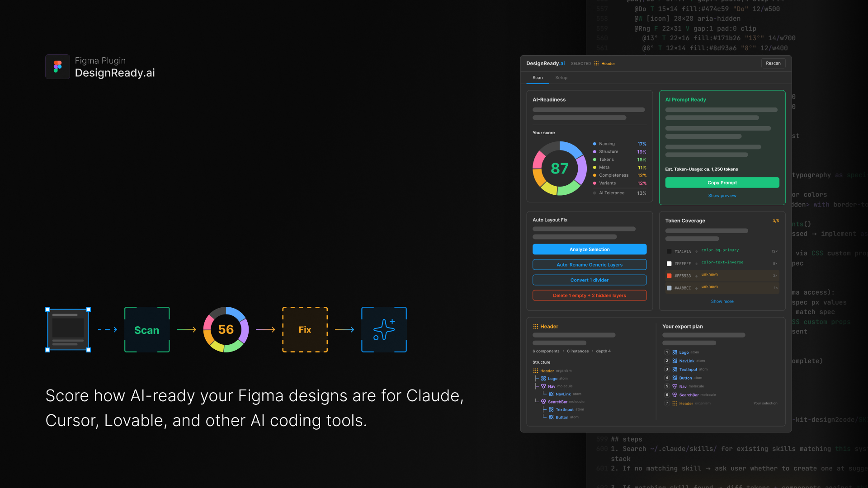Click step number 1 circle in export plan
The height and width of the screenshot is (488, 868).
(666, 352)
